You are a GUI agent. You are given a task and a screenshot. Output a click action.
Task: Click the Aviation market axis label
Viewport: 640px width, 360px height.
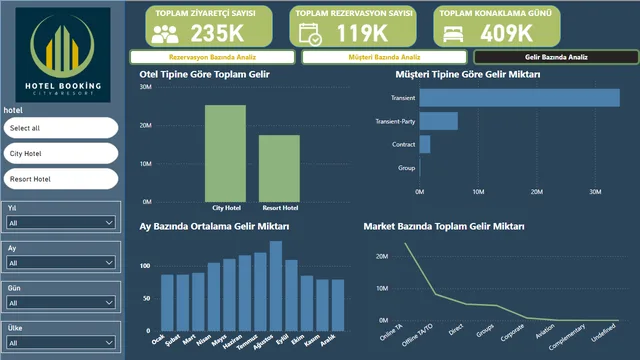pyautogui.click(x=545, y=331)
